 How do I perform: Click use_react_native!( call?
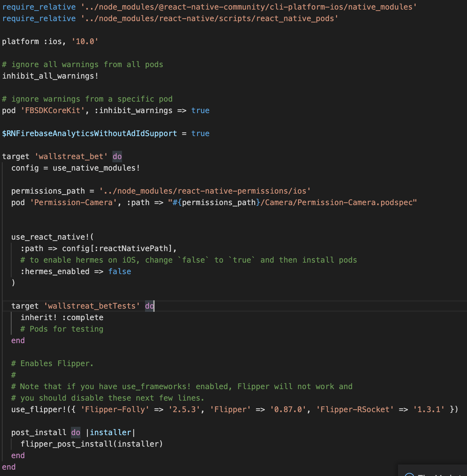coord(53,237)
